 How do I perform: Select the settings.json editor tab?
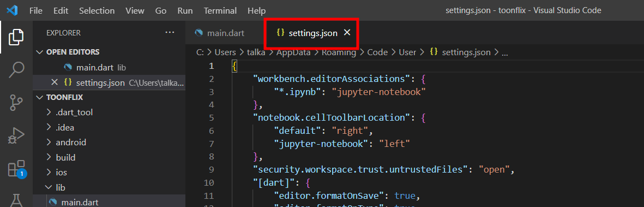click(313, 33)
